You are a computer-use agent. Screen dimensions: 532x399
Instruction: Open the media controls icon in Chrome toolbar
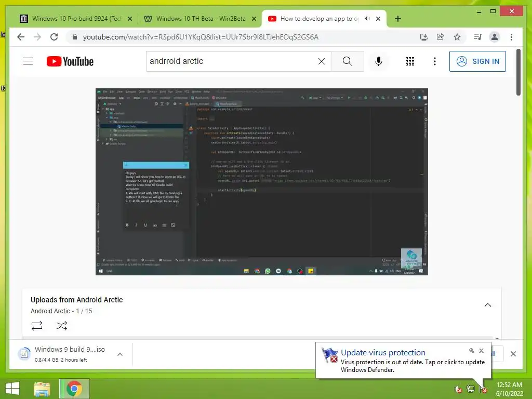point(478,37)
